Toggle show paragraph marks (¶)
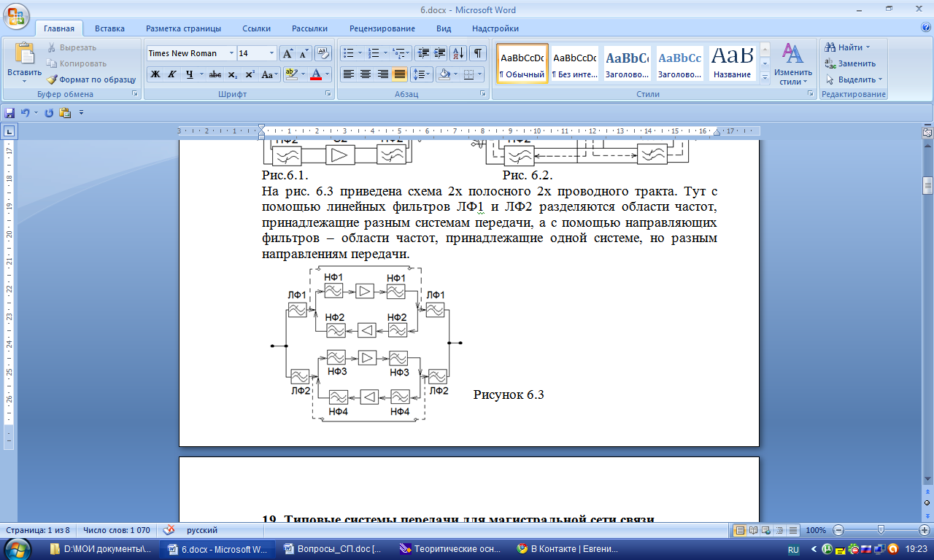The image size is (934, 560). (x=478, y=53)
